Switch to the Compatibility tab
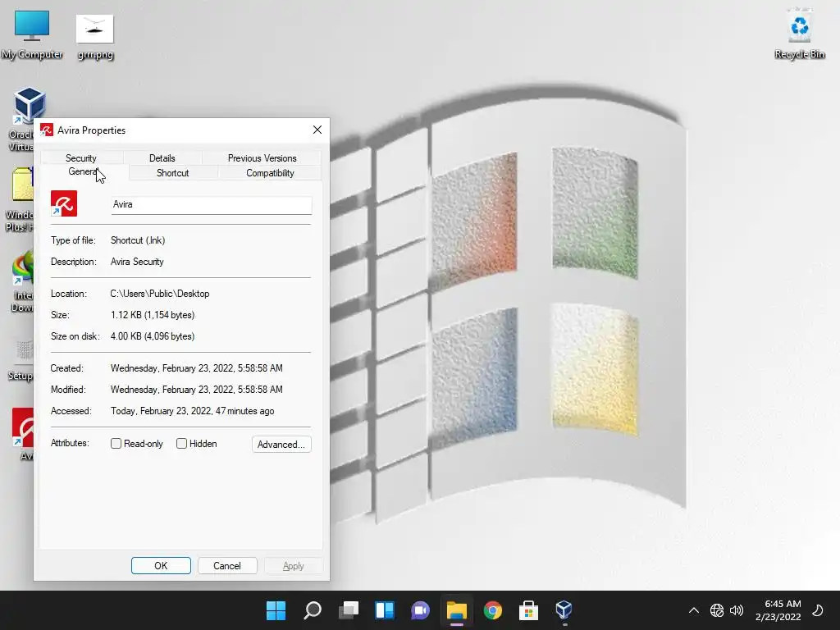 270,173
